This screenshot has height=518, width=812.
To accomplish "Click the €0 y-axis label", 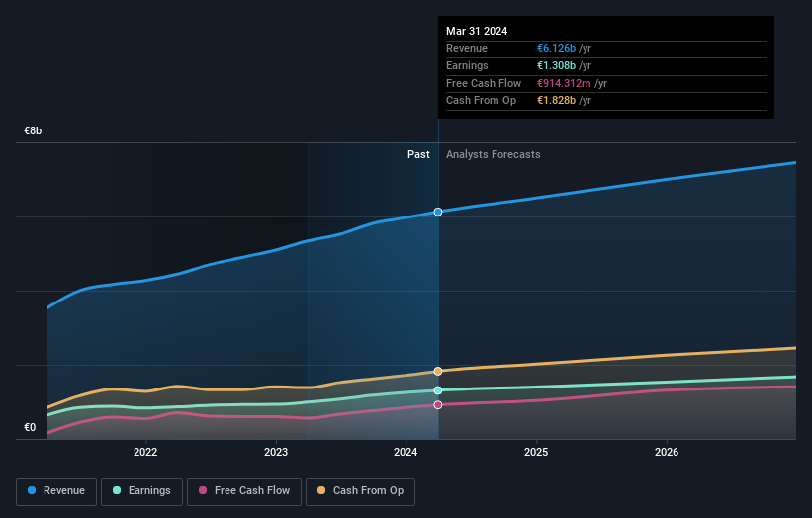I will pyautogui.click(x=30, y=427).
